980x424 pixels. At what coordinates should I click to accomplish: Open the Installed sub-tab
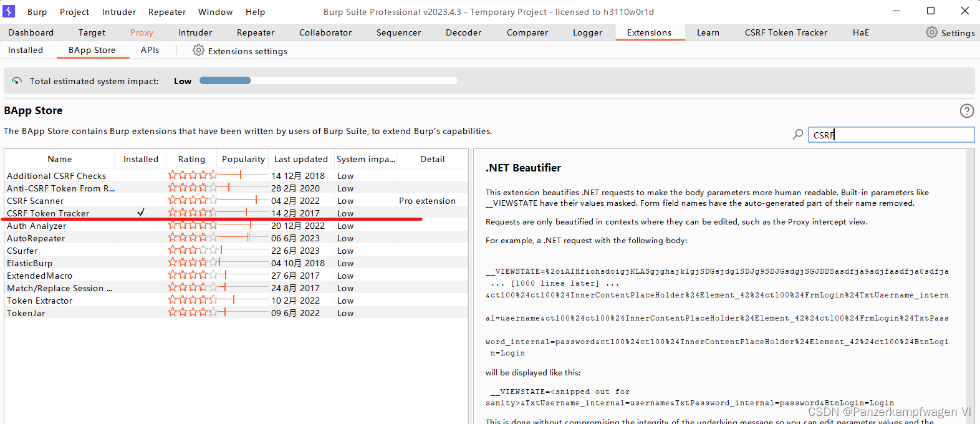point(26,50)
